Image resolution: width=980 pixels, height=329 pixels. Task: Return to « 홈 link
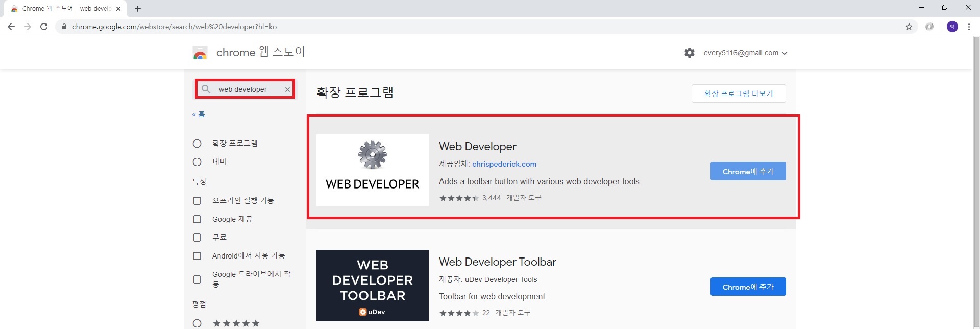click(199, 114)
